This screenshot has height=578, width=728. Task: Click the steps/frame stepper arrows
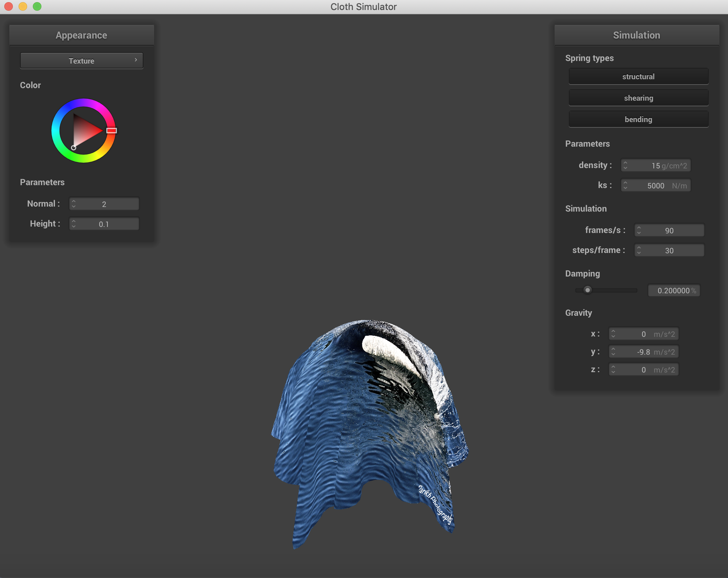click(x=639, y=250)
